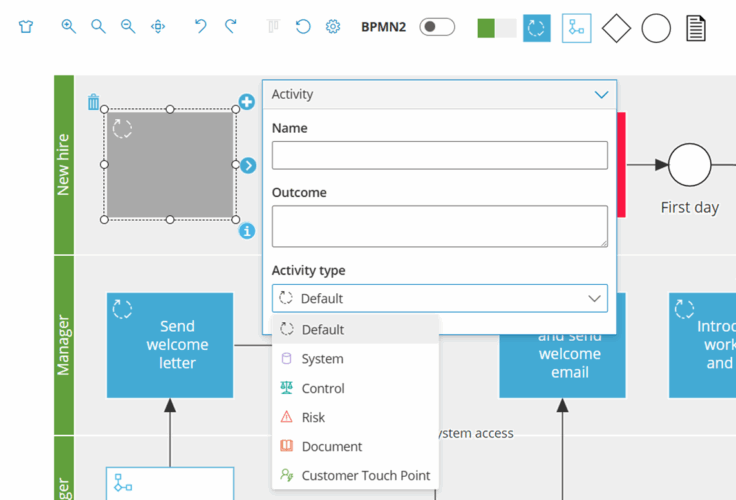Image resolution: width=736 pixels, height=500 pixels.
Task: Click the Name input field
Action: pos(440,155)
